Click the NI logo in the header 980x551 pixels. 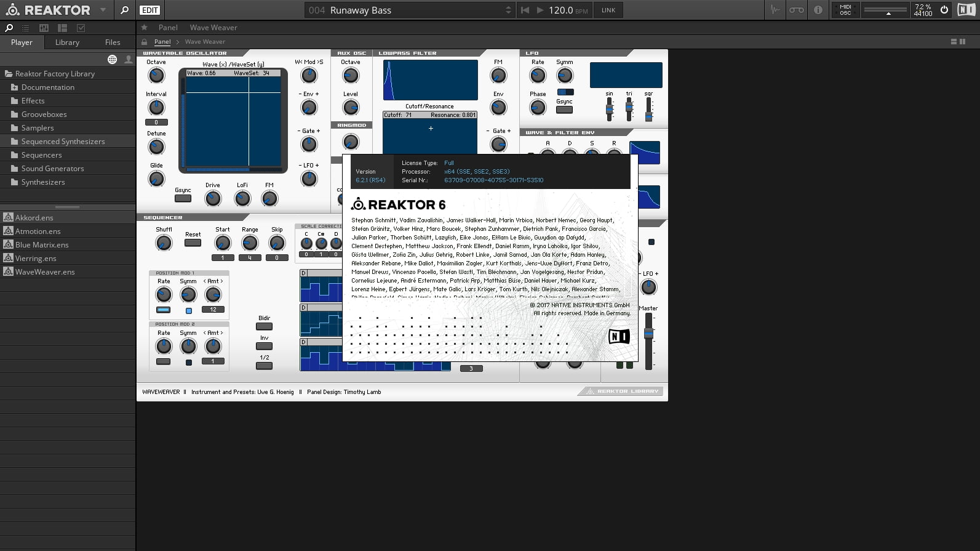click(x=966, y=10)
